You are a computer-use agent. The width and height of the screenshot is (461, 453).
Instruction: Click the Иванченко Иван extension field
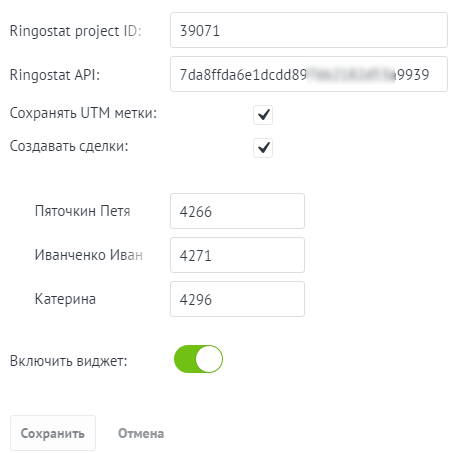click(237, 255)
